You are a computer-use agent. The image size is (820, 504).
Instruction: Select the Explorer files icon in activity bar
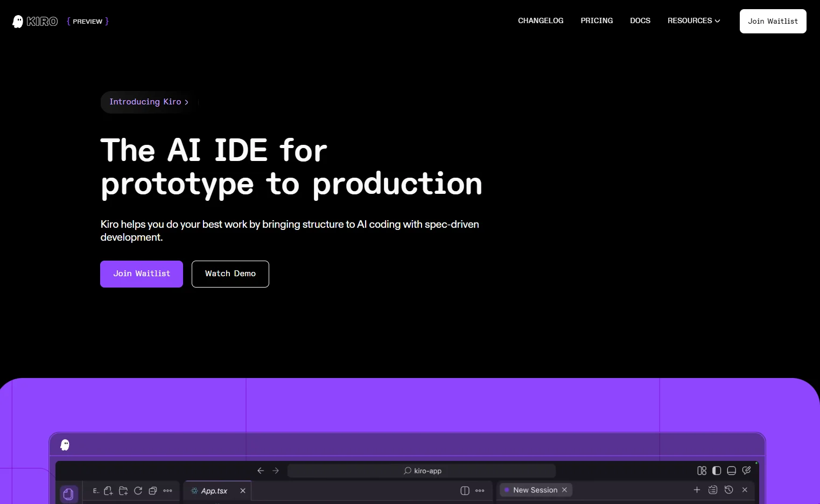coord(68,494)
